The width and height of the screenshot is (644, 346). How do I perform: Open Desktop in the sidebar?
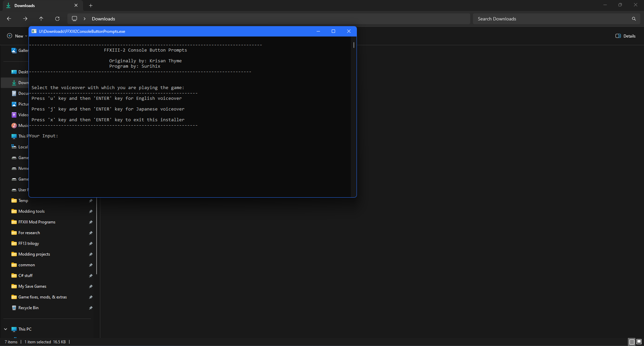click(20, 72)
